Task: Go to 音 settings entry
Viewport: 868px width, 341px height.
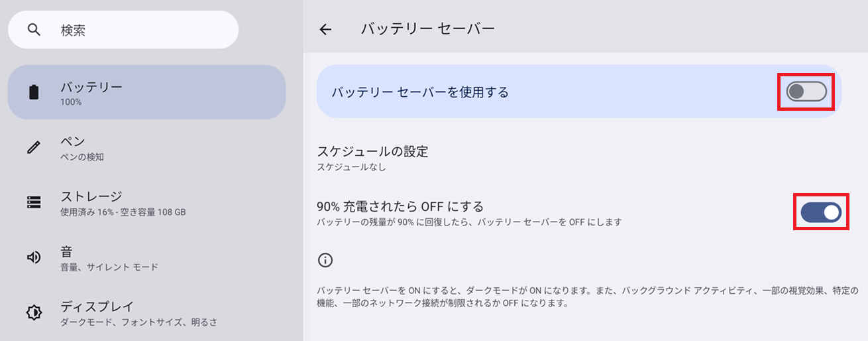Action: [x=146, y=257]
